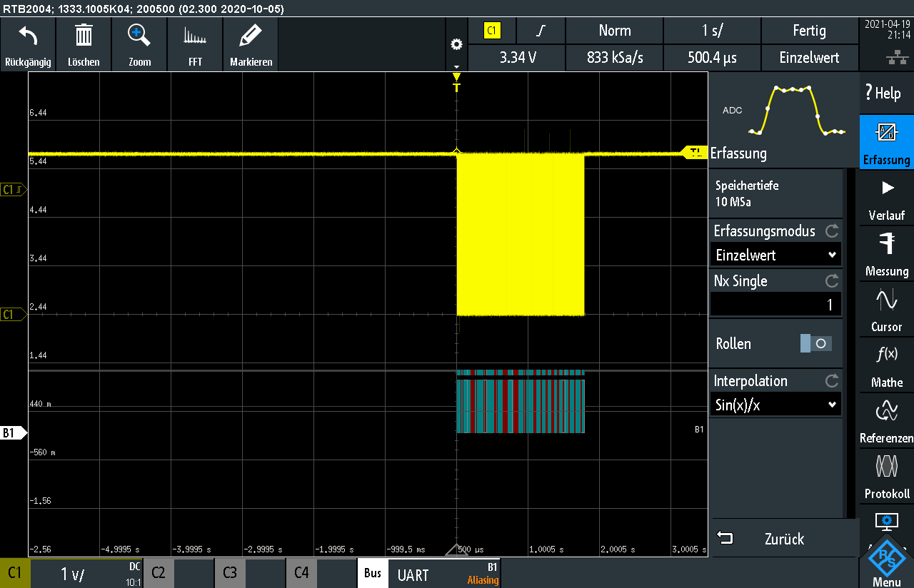Select channel C3 tab

tap(229, 573)
